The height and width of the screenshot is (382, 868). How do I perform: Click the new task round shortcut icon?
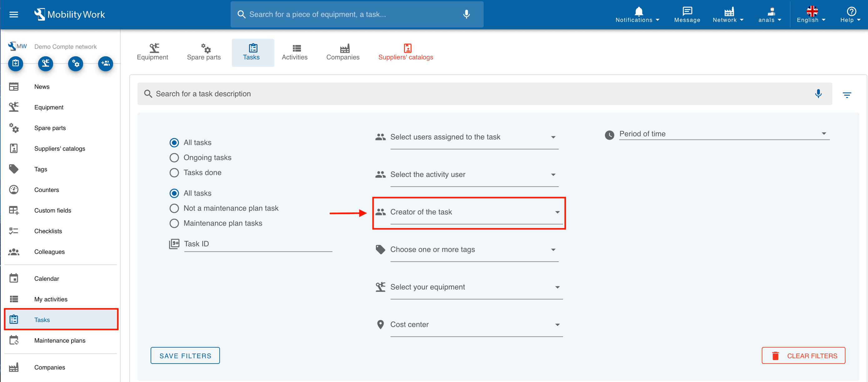coord(16,63)
